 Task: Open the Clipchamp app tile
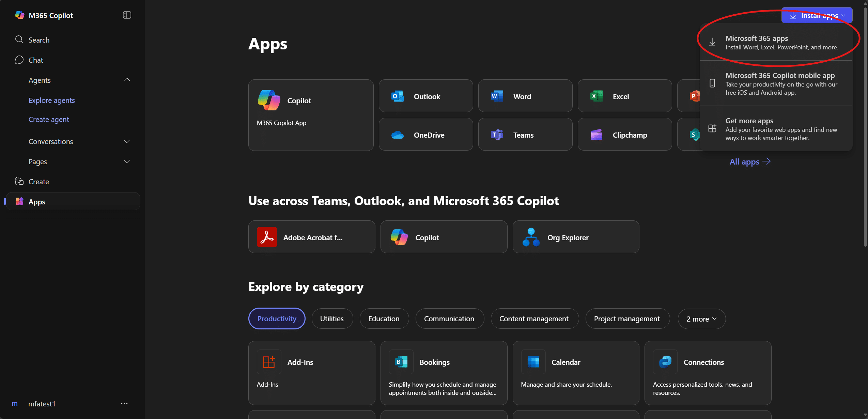point(624,135)
